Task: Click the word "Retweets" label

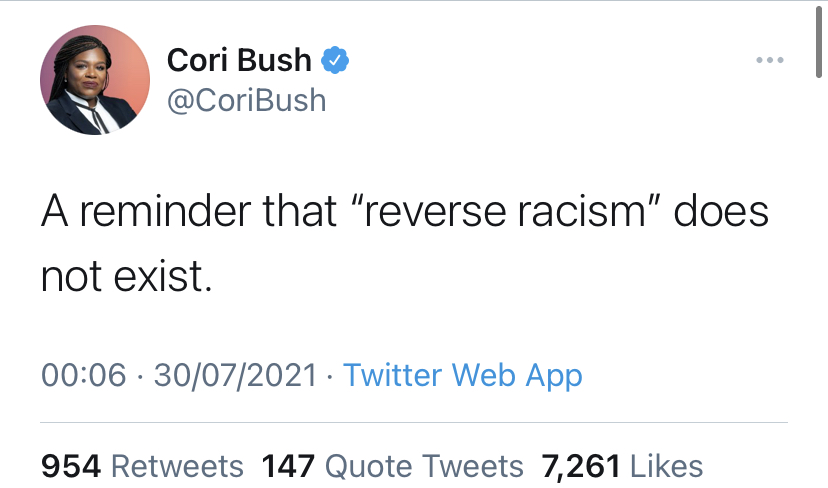Action: click(176, 465)
